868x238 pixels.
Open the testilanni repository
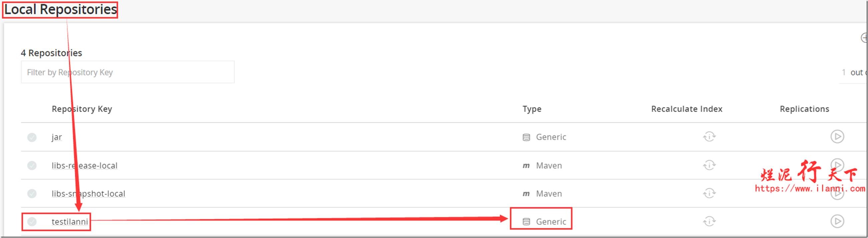click(69, 222)
